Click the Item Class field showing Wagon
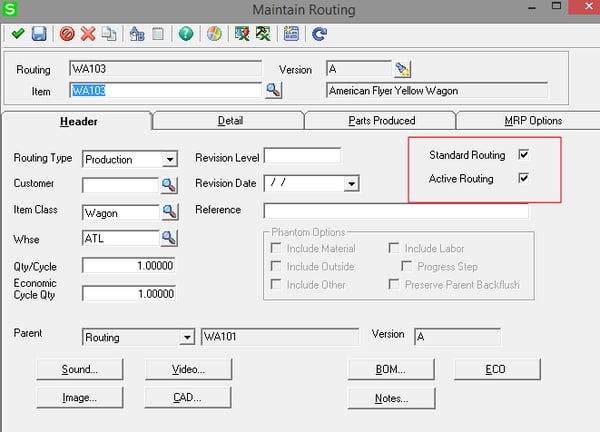This screenshot has width=600, height=432. click(121, 212)
